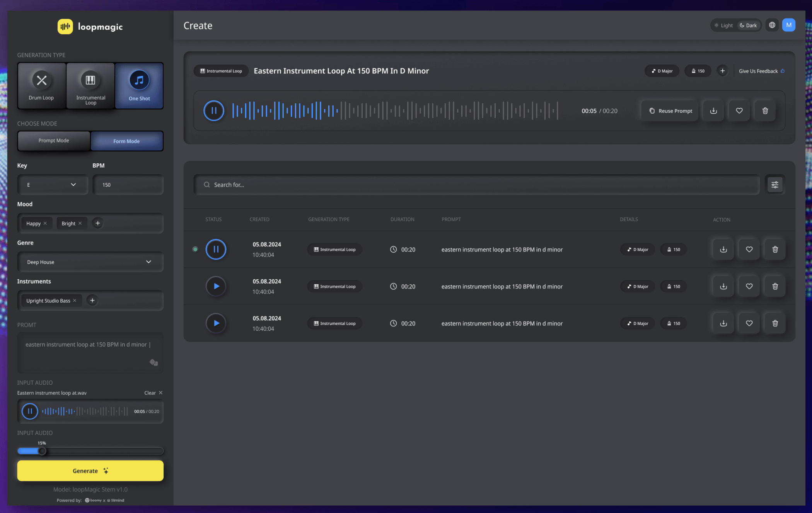Click the Reuse Prompt button
Image resolution: width=812 pixels, height=513 pixels.
[670, 111]
